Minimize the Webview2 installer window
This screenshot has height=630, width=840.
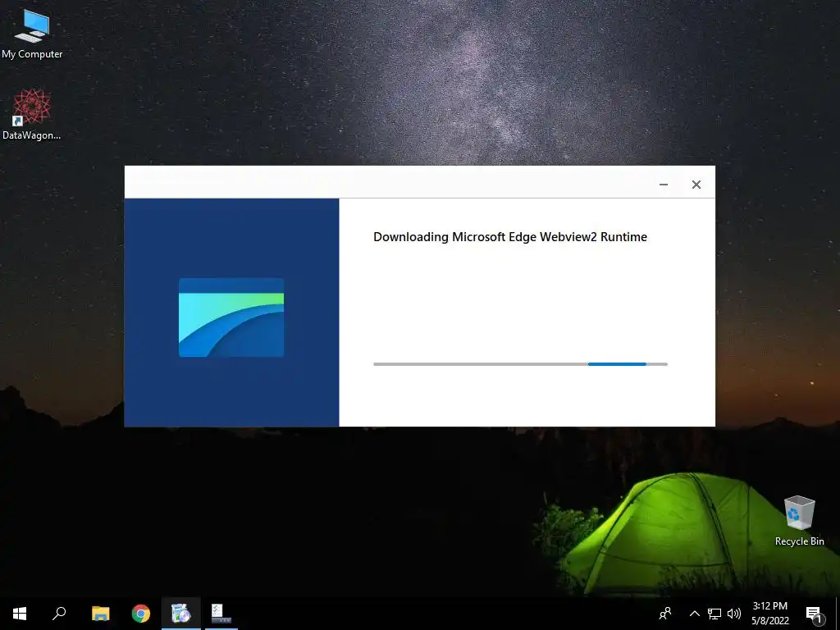coord(663,185)
